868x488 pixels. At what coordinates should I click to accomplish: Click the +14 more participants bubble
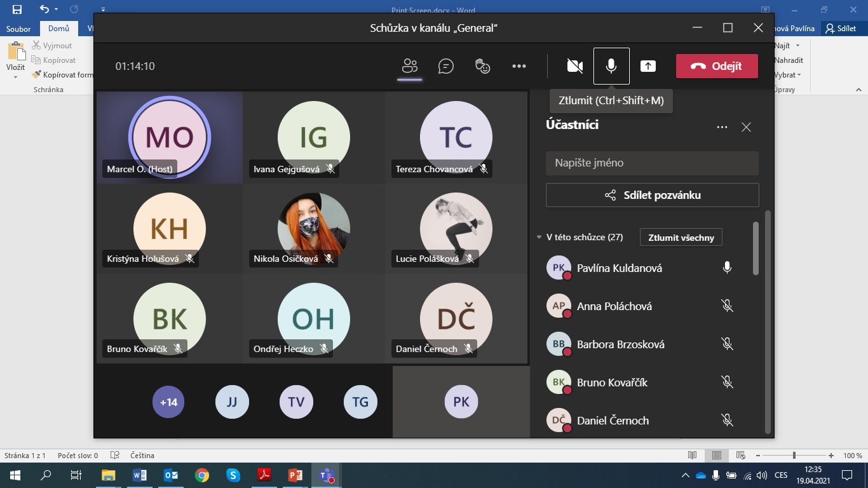(168, 402)
